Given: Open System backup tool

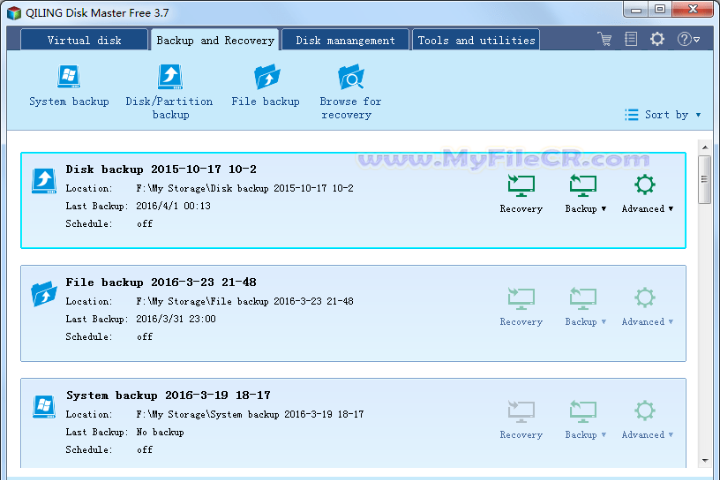Looking at the screenshot, I should 69,86.
